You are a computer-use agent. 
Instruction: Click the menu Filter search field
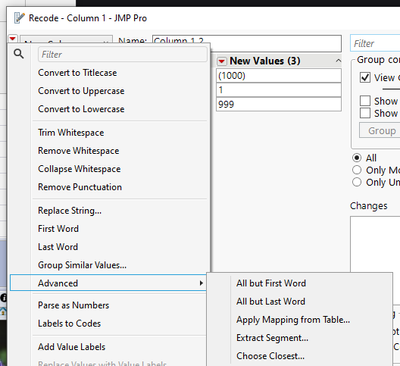[x=123, y=54]
